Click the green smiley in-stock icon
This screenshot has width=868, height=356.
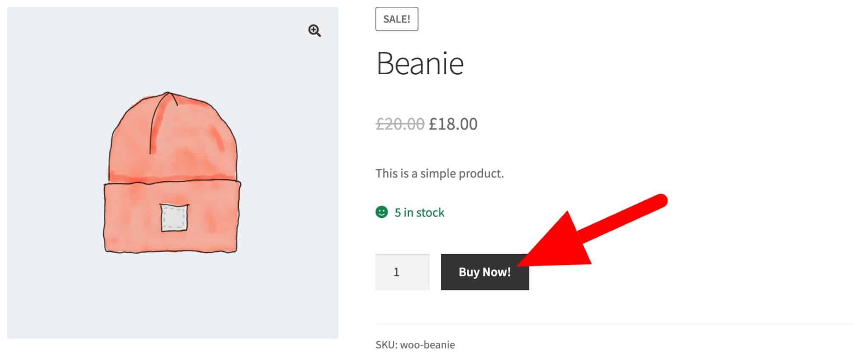(x=381, y=212)
